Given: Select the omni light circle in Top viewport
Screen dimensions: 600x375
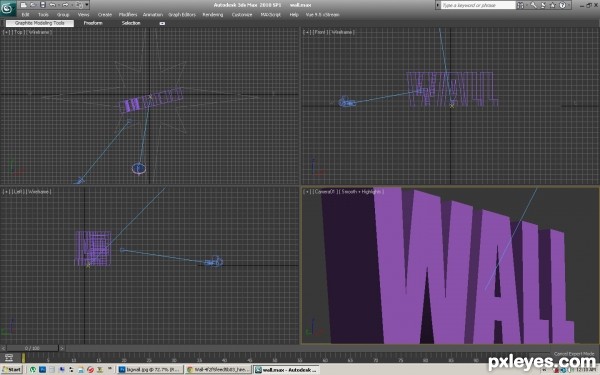Looking at the screenshot, I should coord(139,168).
